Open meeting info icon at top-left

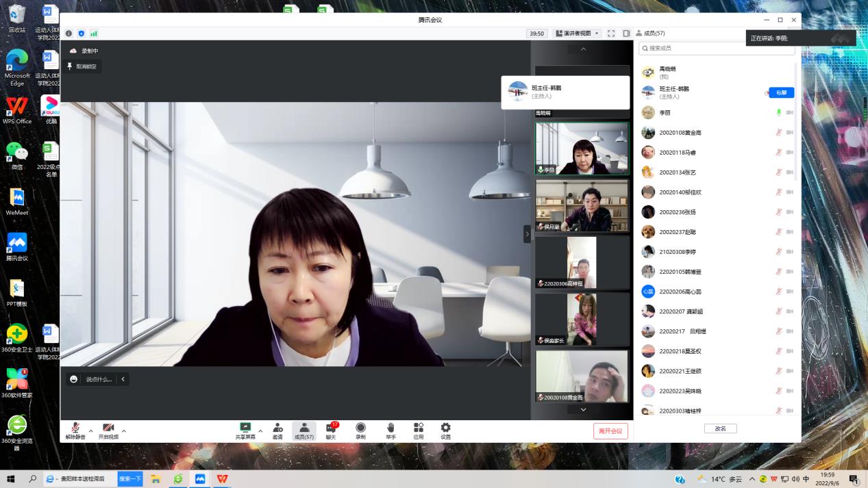[x=69, y=34]
